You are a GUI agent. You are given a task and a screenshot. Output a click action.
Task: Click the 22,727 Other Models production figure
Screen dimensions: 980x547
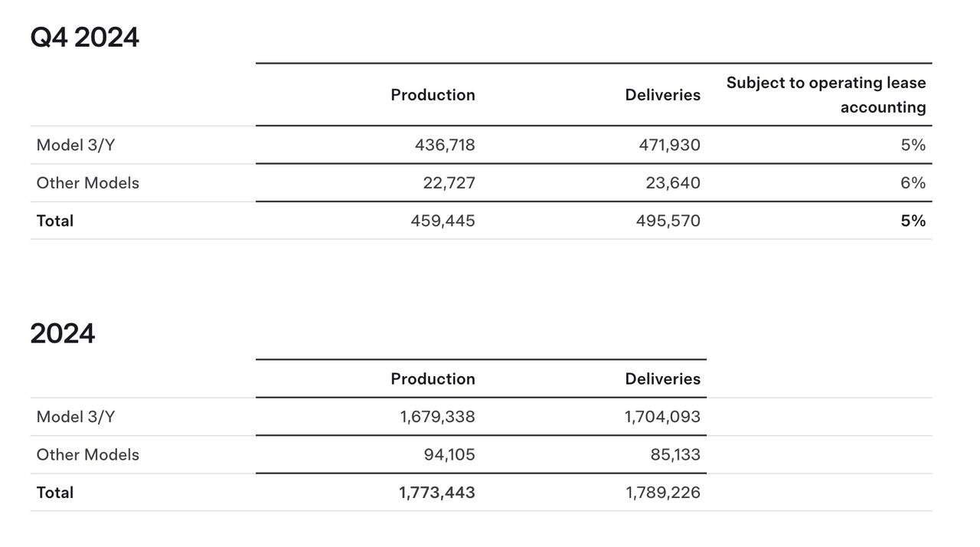pos(449,183)
